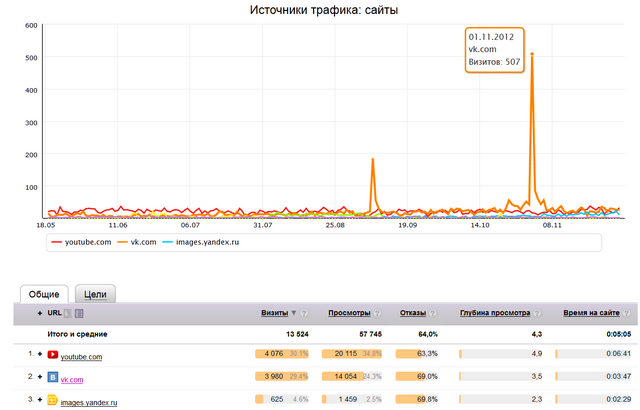Click the bounce rate 69,8% cell
This screenshot has height=410, width=640.
417,399
